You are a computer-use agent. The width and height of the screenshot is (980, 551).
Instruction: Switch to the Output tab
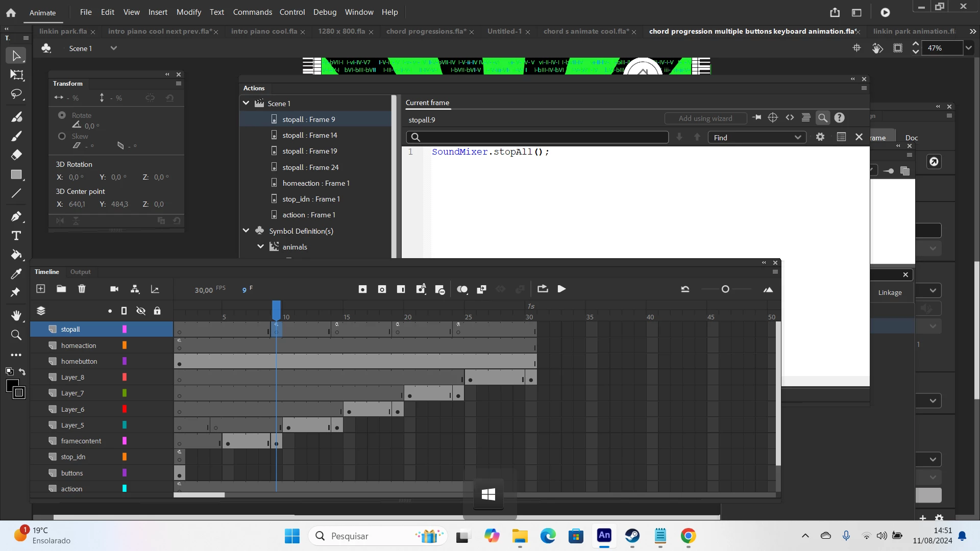point(80,272)
